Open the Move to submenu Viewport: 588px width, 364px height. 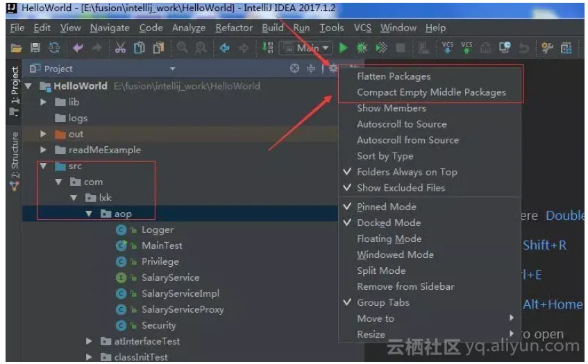[x=430, y=318]
